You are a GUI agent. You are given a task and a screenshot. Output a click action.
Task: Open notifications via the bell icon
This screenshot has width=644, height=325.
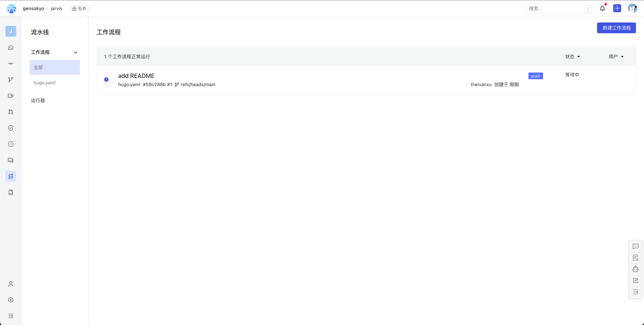tap(603, 8)
